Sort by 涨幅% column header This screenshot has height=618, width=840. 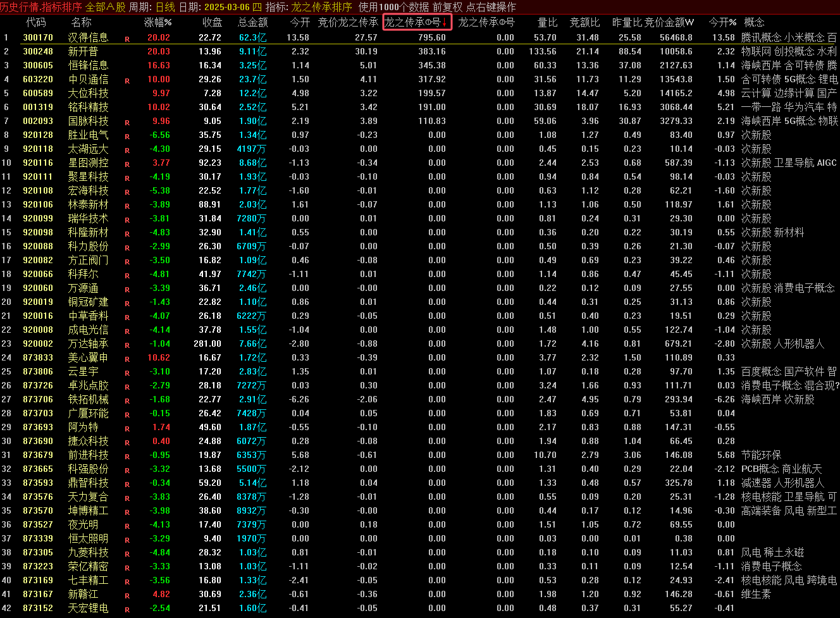[x=158, y=22]
